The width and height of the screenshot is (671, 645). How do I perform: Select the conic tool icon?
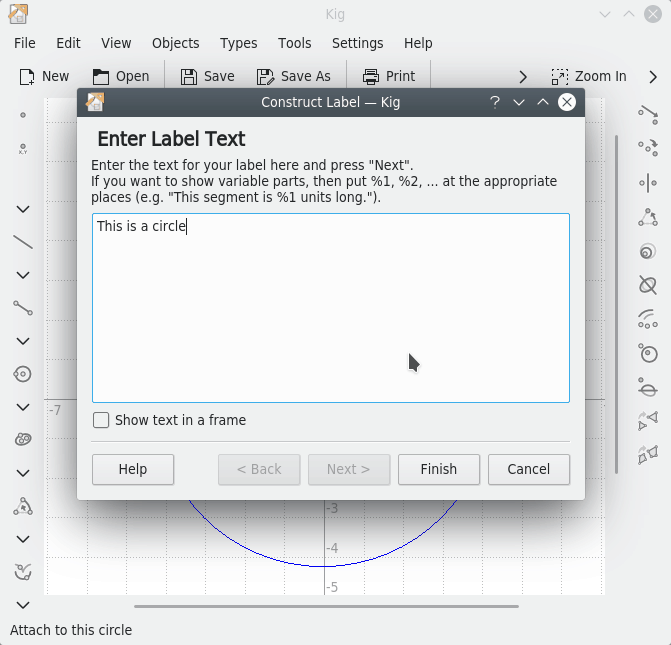coord(23,440)
